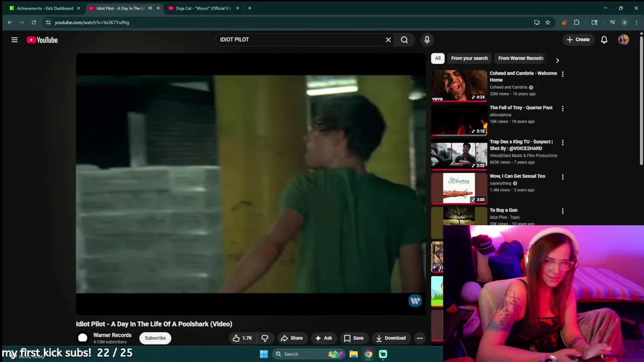Screen dimensions: 644x362
Task: Open Chrome from the taskbar
Action: coord(368,354)
